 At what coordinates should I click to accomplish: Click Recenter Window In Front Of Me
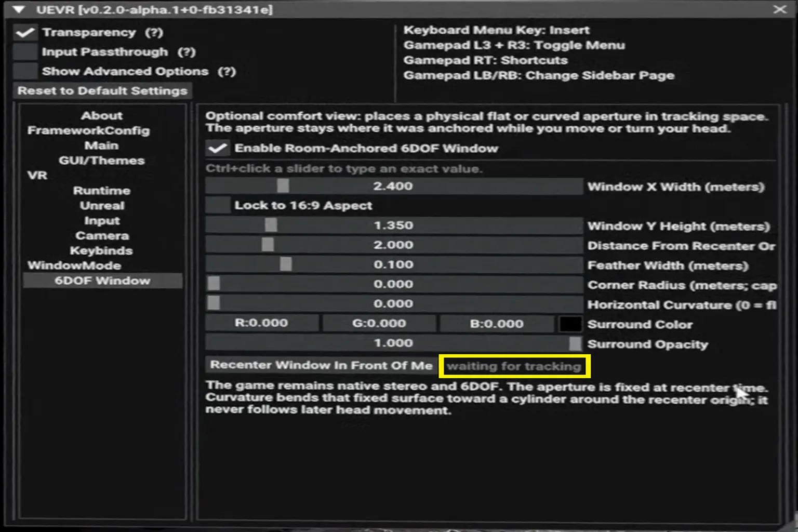point(321,365)
